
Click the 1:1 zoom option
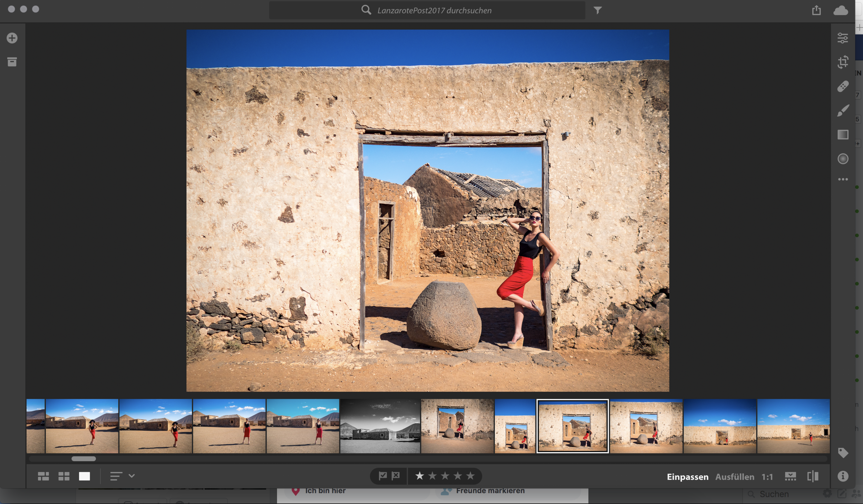(x=767, y=477)
